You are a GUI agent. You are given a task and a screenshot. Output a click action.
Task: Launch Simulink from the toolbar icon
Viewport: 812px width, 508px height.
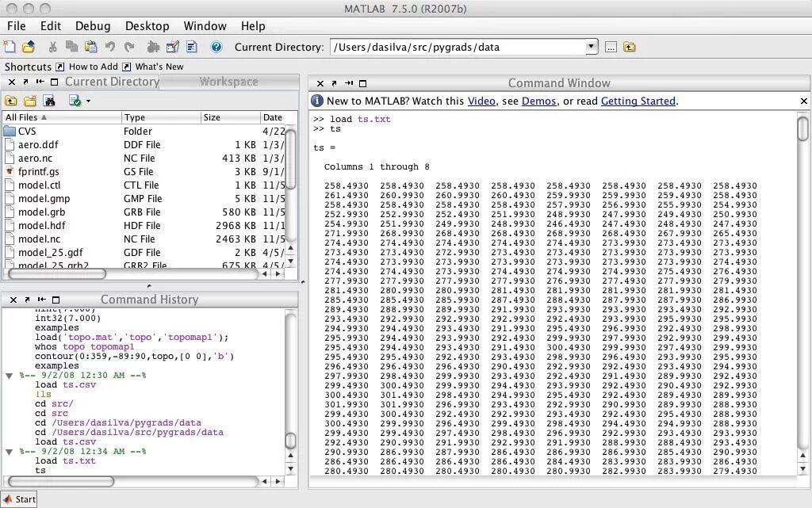pos(153,47)
